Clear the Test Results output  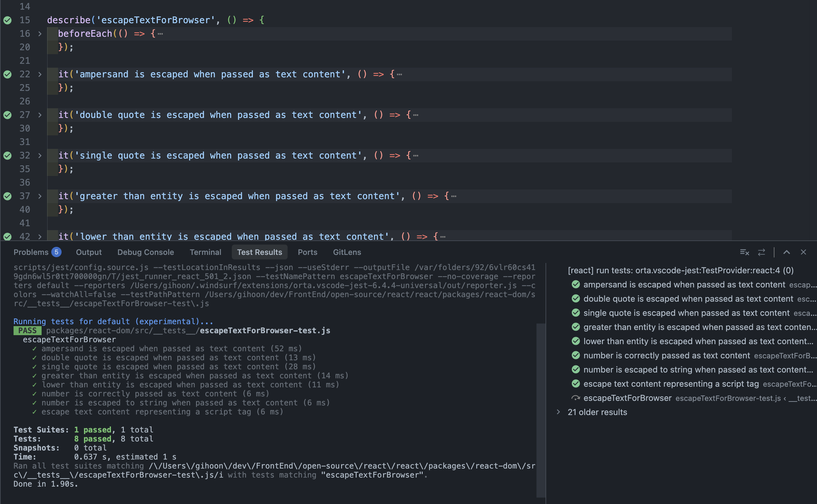(744, 252)
